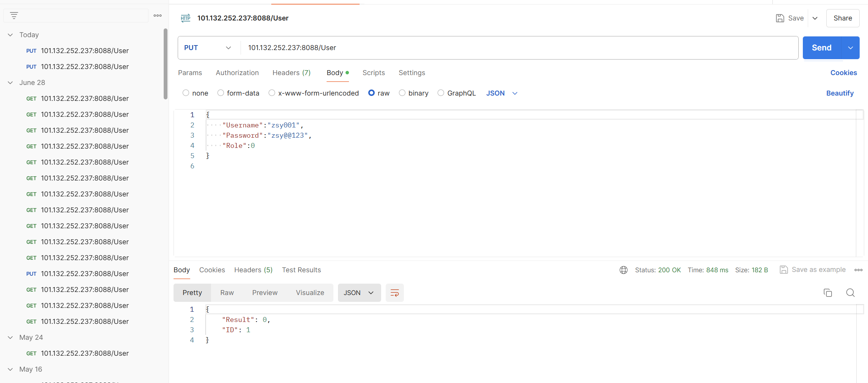Open the PUT method dropdown
The width and height of the screenshot is (868, 383).
[208, 48]
